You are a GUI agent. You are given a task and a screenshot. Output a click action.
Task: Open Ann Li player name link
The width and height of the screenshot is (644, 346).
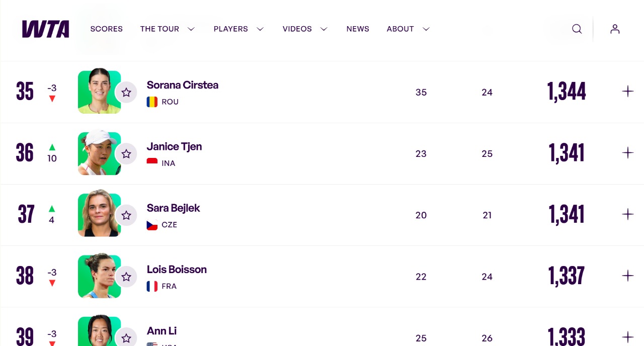(x=162, y=331)
